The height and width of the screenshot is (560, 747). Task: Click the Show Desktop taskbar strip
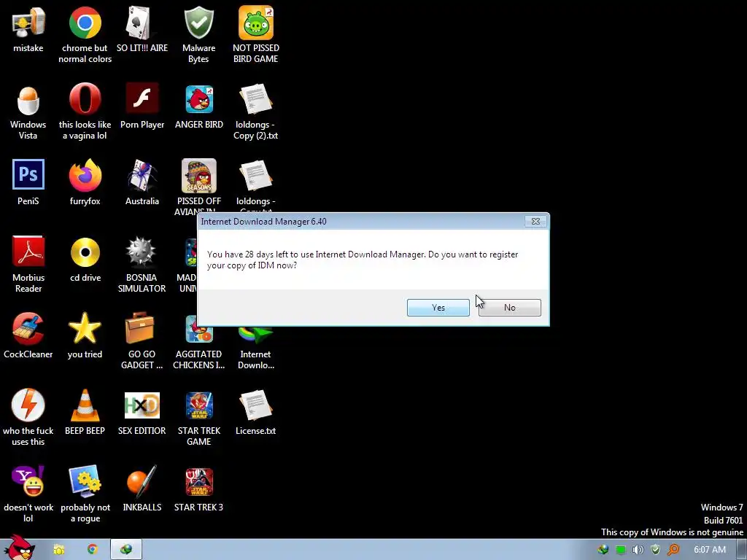[741, 550]
